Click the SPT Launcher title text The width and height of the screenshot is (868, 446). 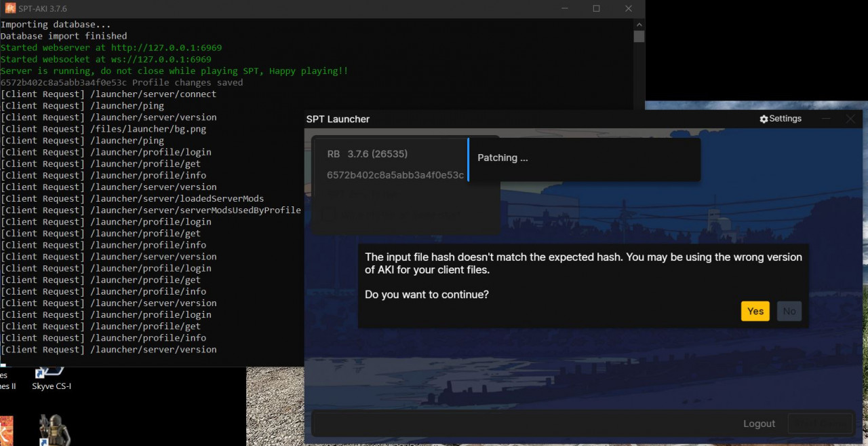coord(338,119)
